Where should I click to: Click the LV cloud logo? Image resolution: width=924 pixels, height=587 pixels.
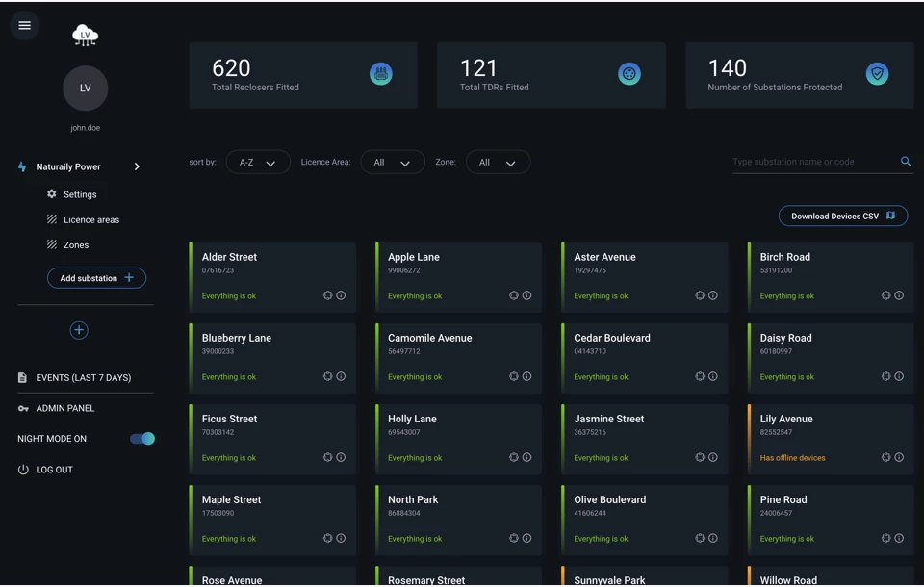(x=85, y=36)
